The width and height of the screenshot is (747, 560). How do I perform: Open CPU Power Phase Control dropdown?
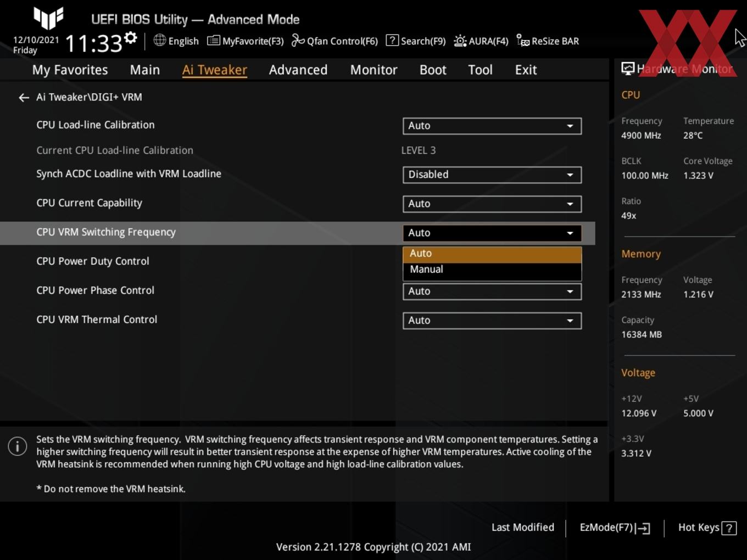[x=492, y=292]
